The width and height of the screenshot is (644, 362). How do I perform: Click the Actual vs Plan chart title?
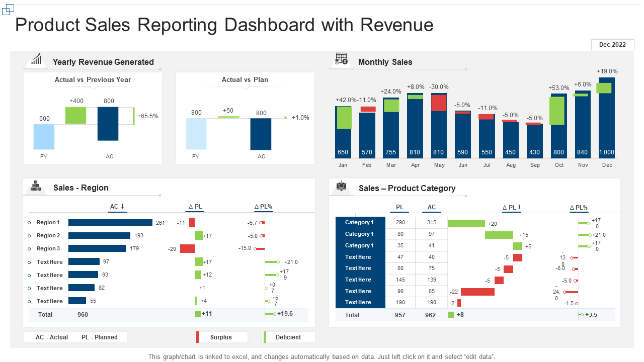tap(245, 79)
